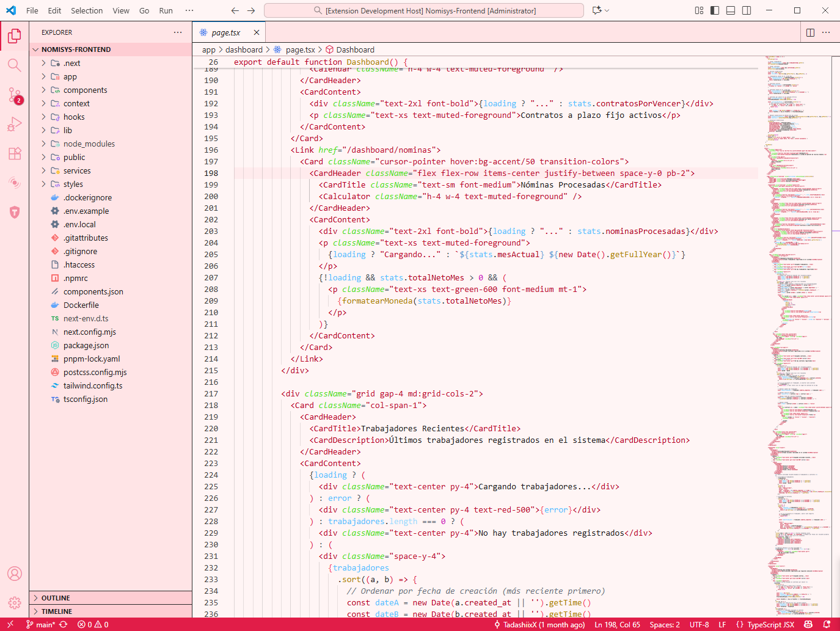This screenshot has height=631, width=840.
Task: Open editor More Actions ellipsis
Action: pos(827,32)
